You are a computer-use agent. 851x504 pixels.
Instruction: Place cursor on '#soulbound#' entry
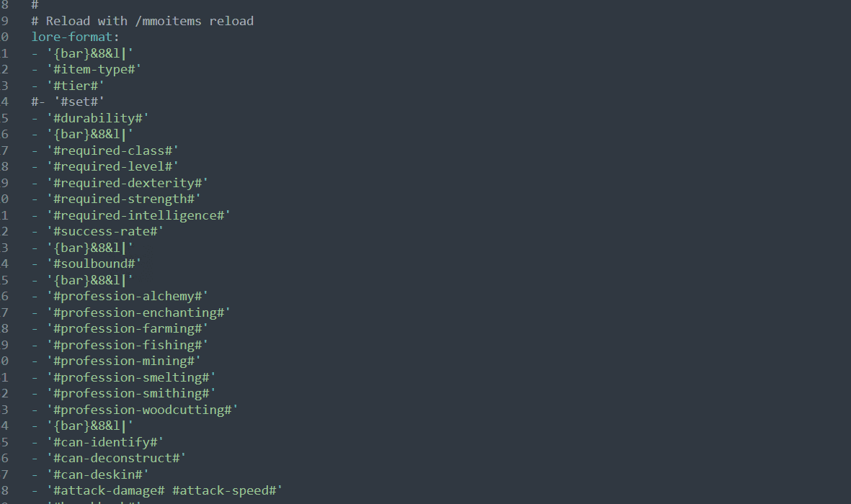point(94,264)
